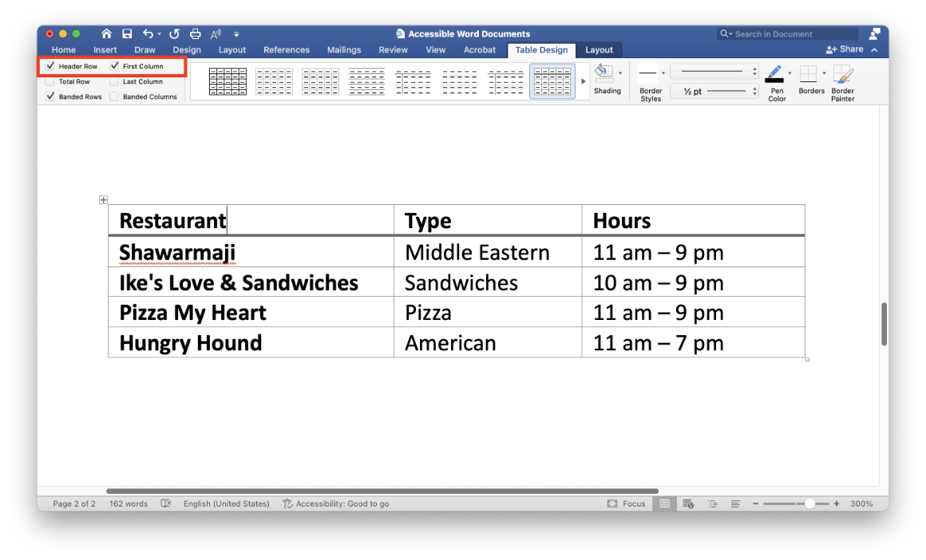This screenshot has height=560, width=926.
Task: Click the Share button
Action: [845, 49]
